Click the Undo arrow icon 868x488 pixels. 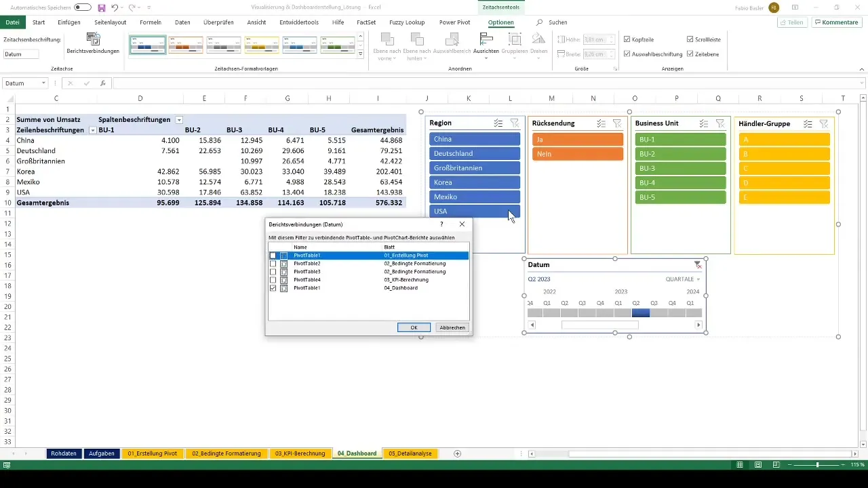coord(113,7)
